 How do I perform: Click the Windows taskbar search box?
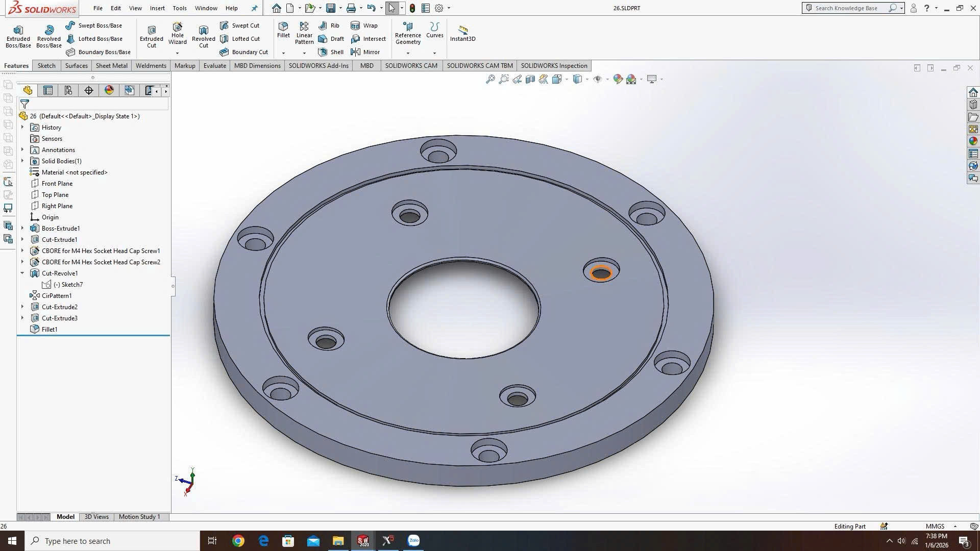(112, 541)
